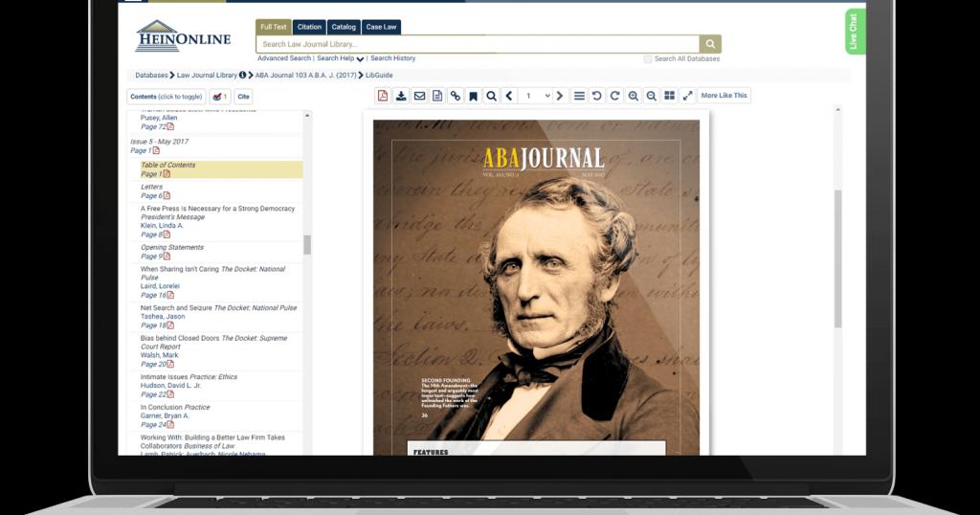Click the HeinOnline logo

(x=183, y=36)
